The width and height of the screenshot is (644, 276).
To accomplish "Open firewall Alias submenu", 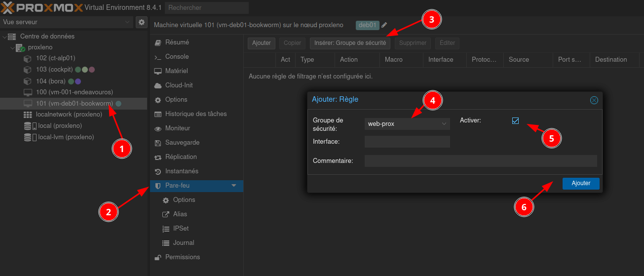I will point(180,214).
